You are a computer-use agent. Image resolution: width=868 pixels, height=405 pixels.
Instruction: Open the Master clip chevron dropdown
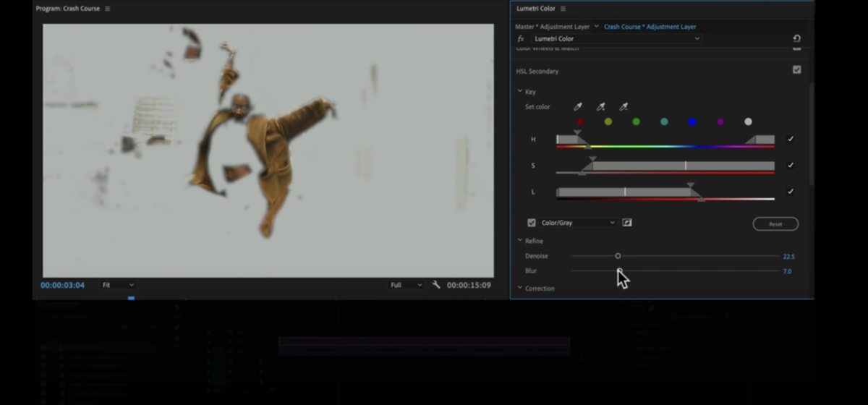pyautogui.click(x=597, y=27)
